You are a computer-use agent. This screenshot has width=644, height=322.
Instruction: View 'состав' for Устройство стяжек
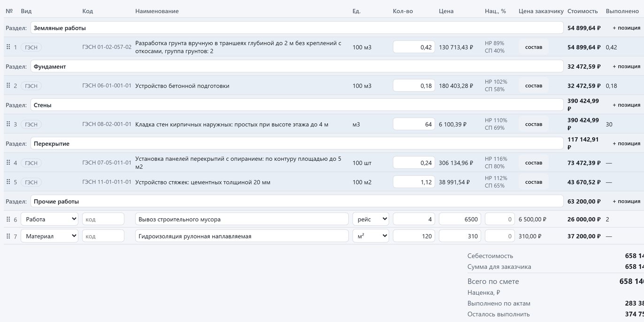534,182
